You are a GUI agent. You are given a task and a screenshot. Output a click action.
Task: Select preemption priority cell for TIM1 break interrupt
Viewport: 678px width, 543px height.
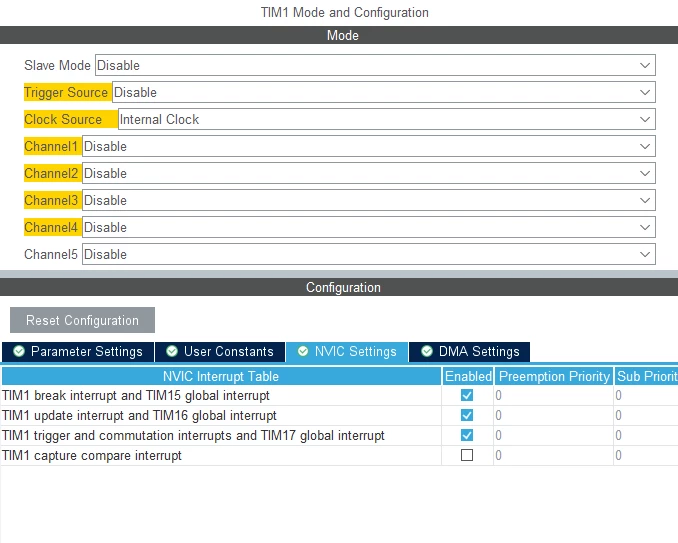pos(553,395)
